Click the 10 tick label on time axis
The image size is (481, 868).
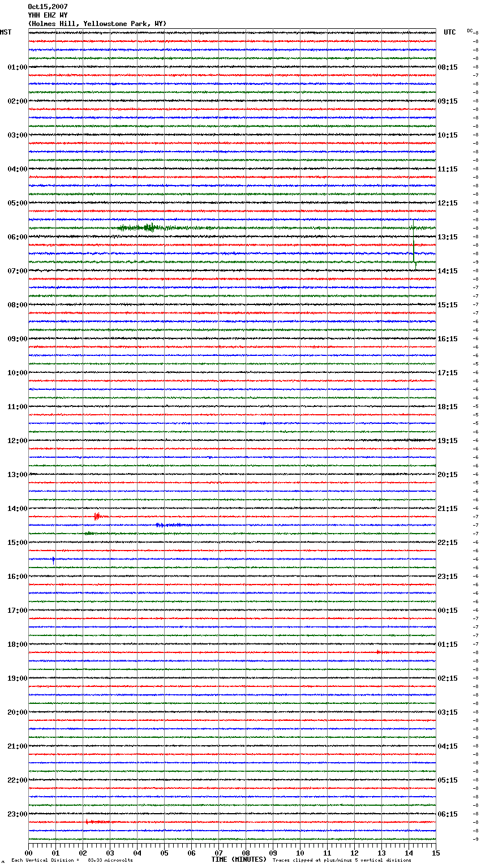coord(300,853)
